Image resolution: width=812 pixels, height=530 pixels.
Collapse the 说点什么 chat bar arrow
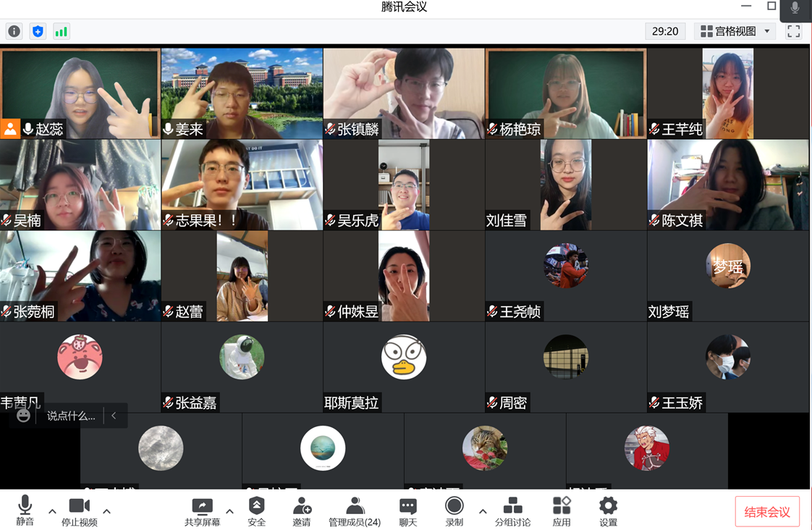click(114, 416)
